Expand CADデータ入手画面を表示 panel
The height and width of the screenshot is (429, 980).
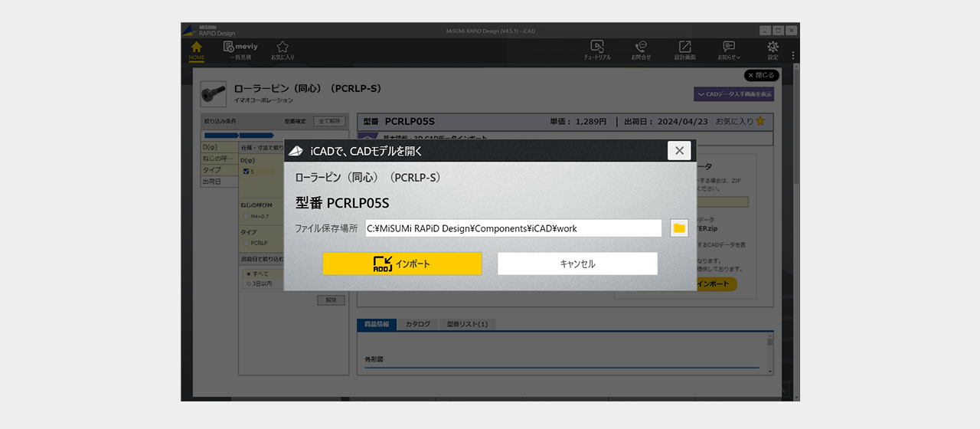pyautogui.click(x=733, y=94)
